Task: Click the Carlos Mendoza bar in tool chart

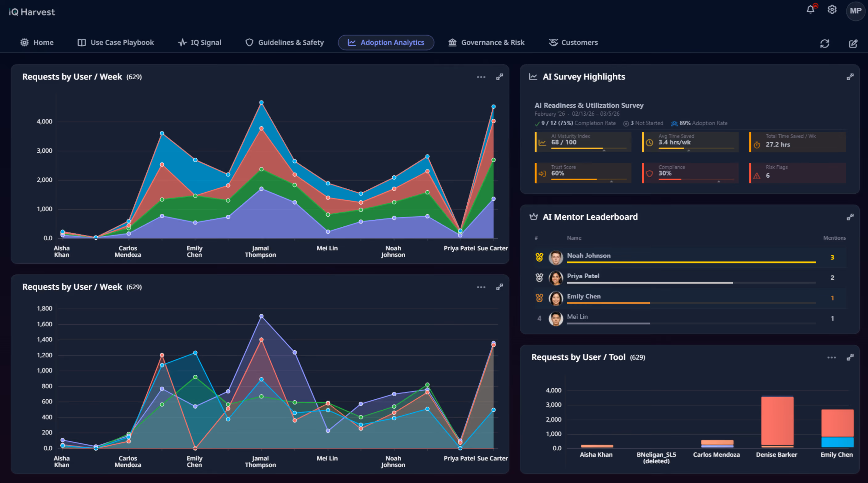Action: point(717,444)
